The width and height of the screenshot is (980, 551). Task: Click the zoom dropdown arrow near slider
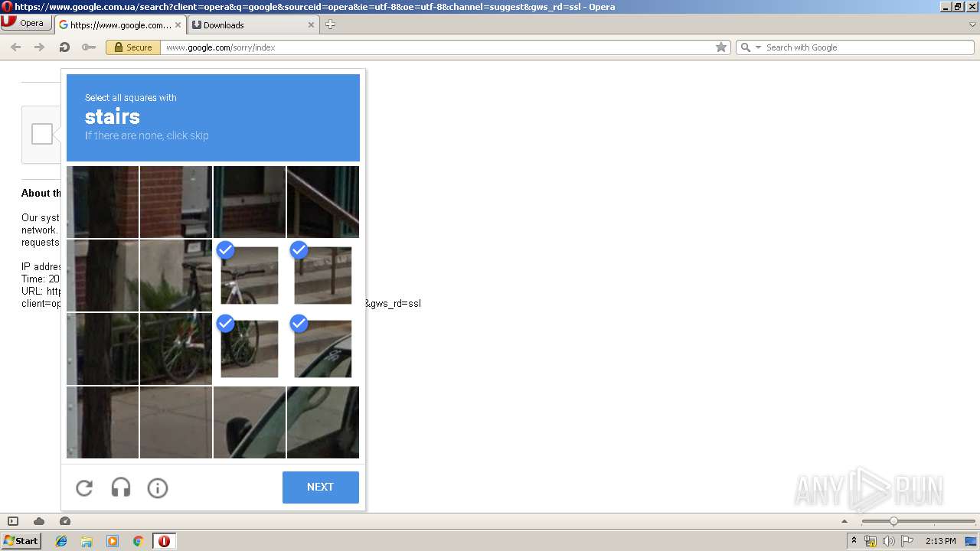pos(845,521)
